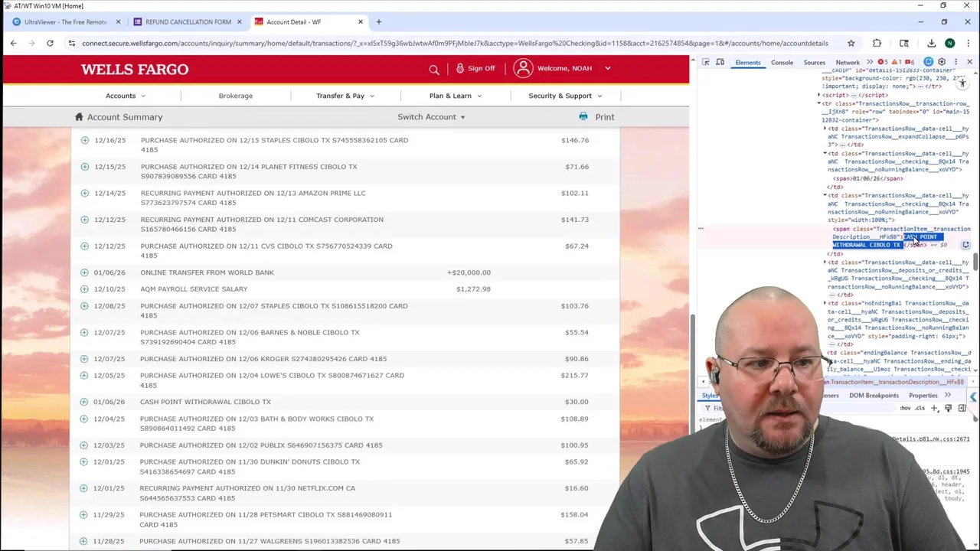
Task: Expand the ONLINE TRANSFER FROM WORLD BANK row
Action: pos(85,272)
